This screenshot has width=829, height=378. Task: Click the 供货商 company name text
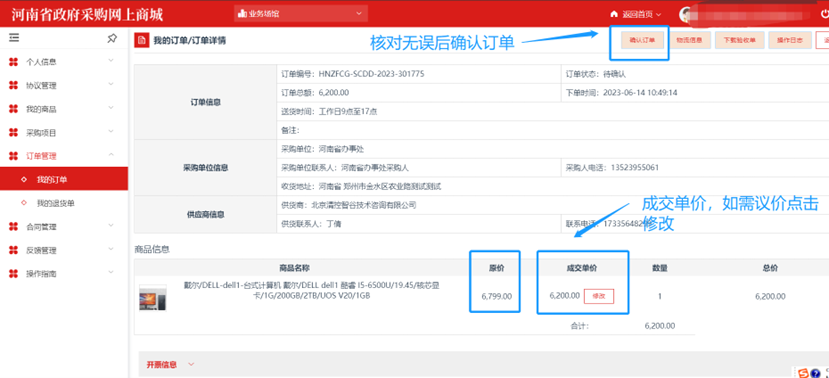[349, 205]
